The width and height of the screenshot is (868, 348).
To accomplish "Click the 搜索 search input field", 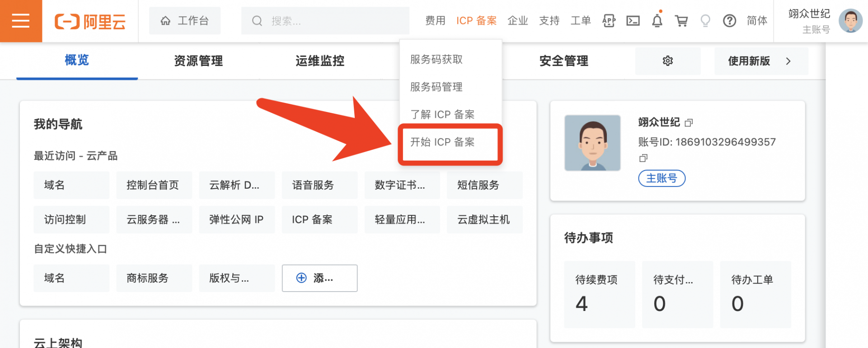I will (x=325, y=21).
